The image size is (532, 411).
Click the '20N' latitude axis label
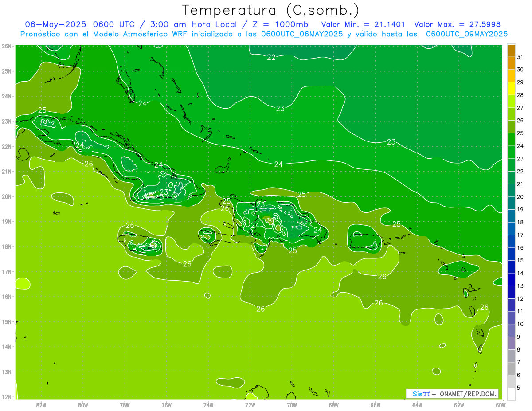7,196
